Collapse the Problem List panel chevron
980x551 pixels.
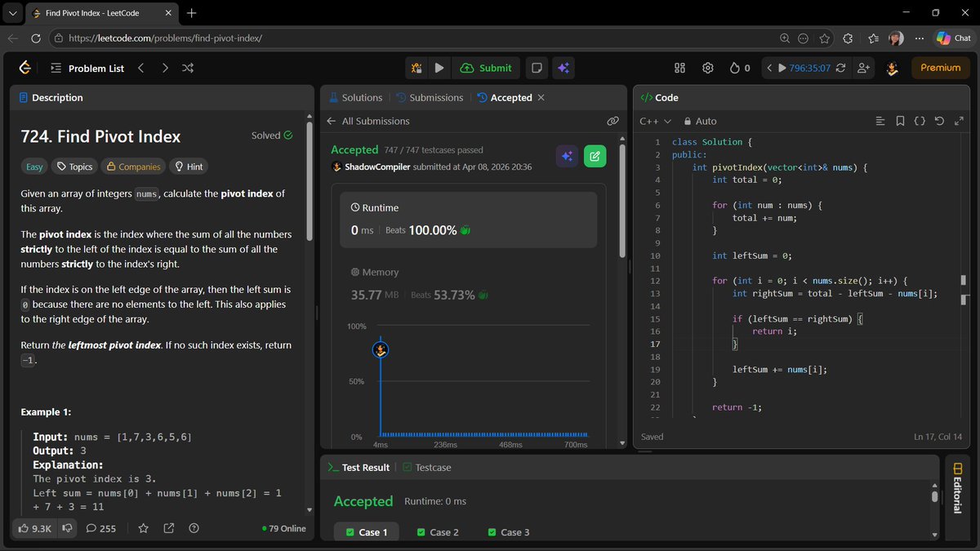click(x=140, y=68)
